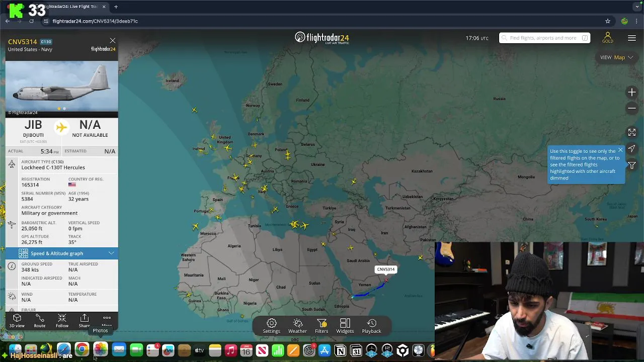Screen dimensions: 644x362
Task: Collapse the Speed & Altitude graph section
Action: click(111, 253)
